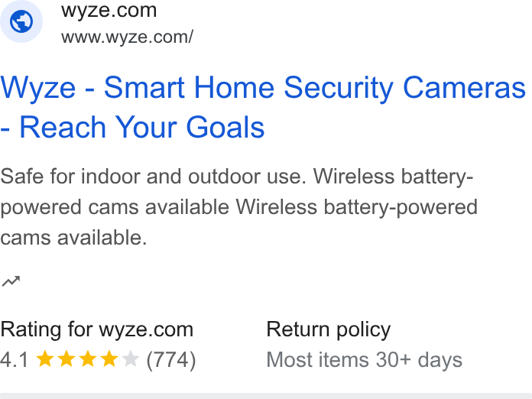Click the gray divider bar at bottom
532x399 pixels.
click(266, 396)
